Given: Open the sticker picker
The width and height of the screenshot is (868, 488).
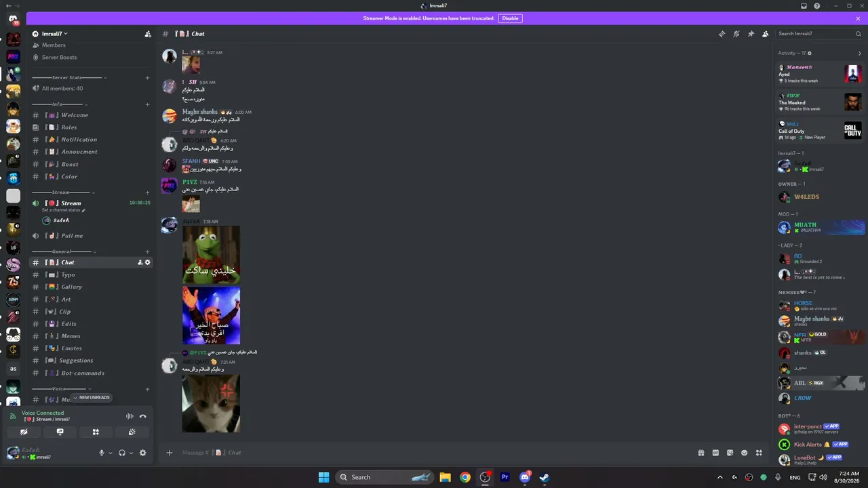Looking at the screenshot, I should (x=730, y=453).
